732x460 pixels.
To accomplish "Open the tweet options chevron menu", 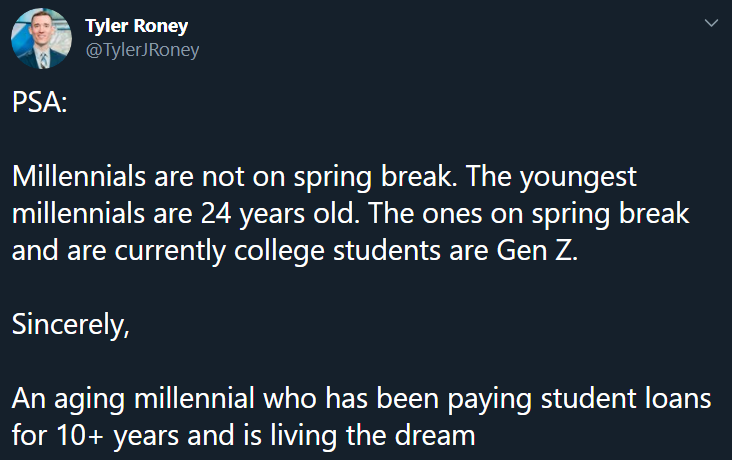I will 711,23.
